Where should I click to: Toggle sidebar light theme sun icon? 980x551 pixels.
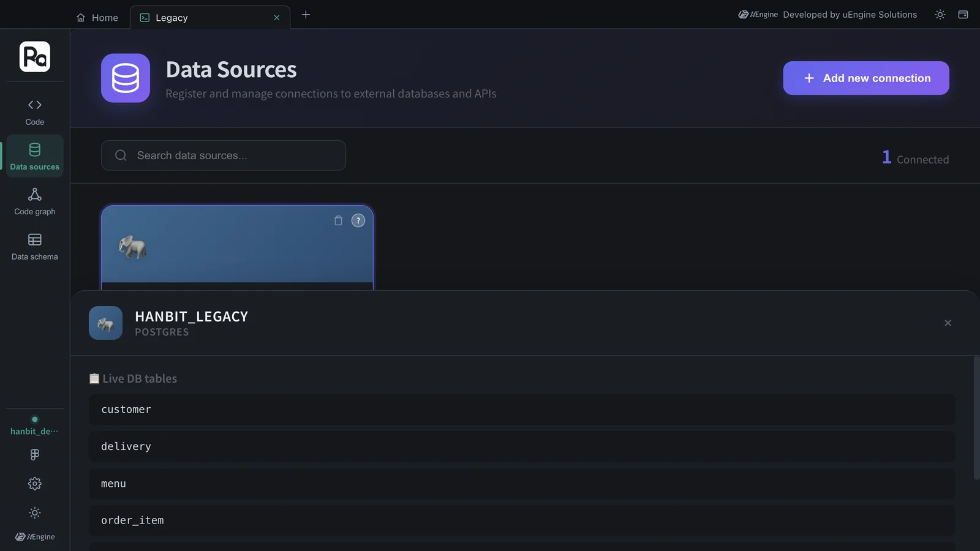point(35,512)
